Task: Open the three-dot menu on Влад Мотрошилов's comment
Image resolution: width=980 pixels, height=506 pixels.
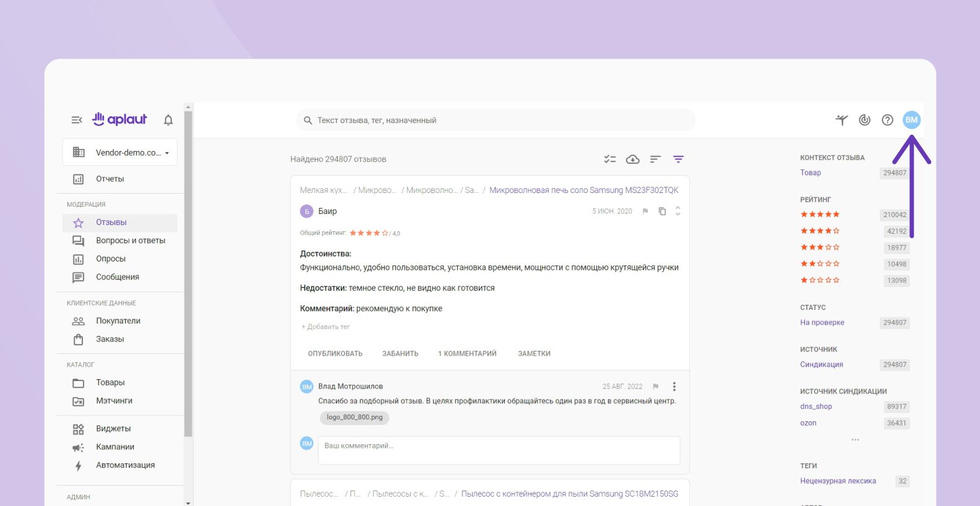Action: [674, 387]
